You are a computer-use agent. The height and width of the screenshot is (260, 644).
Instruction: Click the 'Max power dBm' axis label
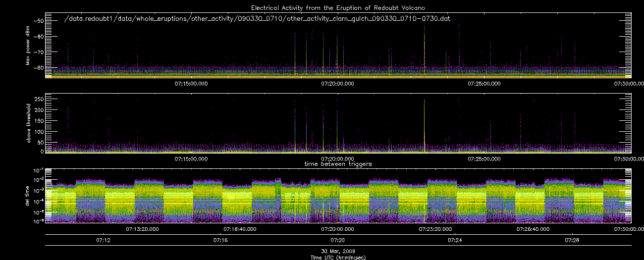pos(28,46)
